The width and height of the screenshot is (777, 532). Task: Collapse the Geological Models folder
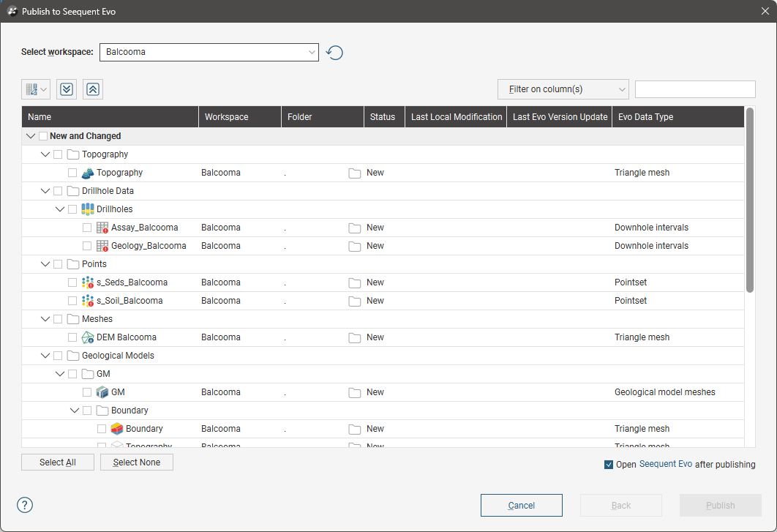45,356
